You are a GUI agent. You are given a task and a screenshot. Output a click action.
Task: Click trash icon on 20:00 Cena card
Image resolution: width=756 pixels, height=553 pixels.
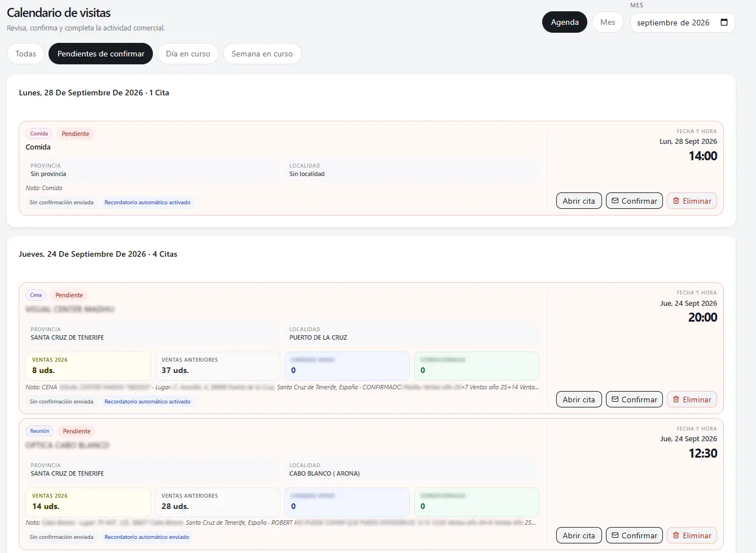pos(676,400)
